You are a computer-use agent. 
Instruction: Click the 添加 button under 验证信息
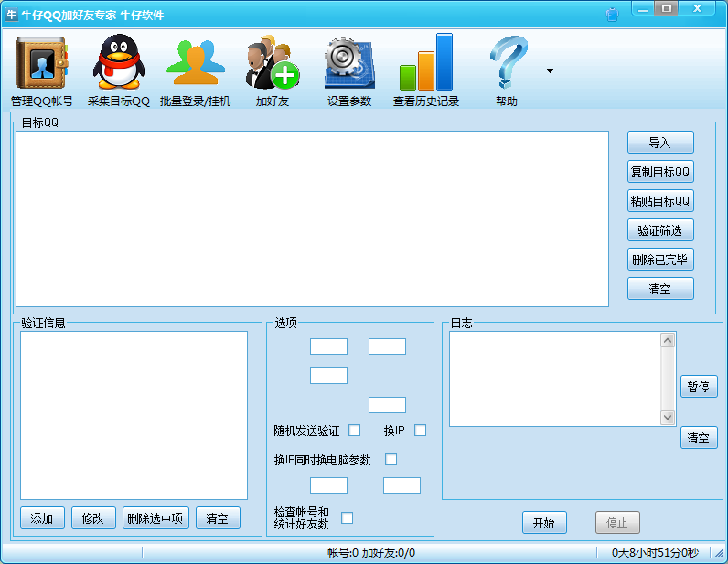point(42,518)
